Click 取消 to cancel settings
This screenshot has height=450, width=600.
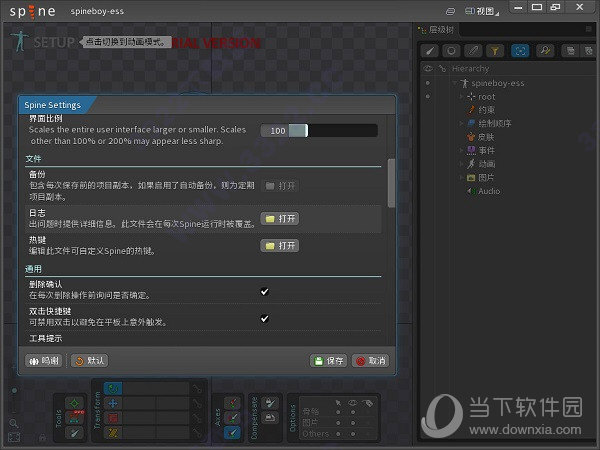point(370,361)
